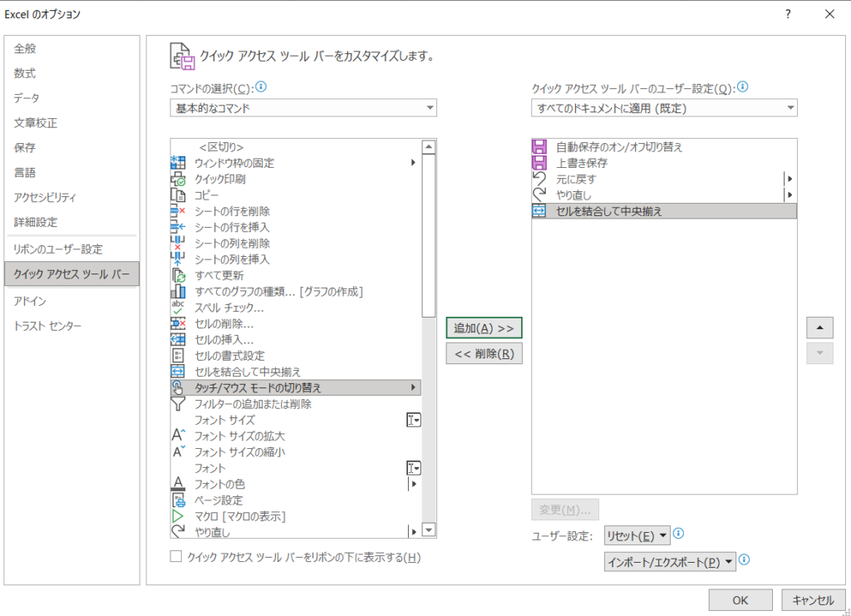Click the Refresh All (すべて更新) icon
Viewport: 851px width, 616px height.
tap(177, 275)
